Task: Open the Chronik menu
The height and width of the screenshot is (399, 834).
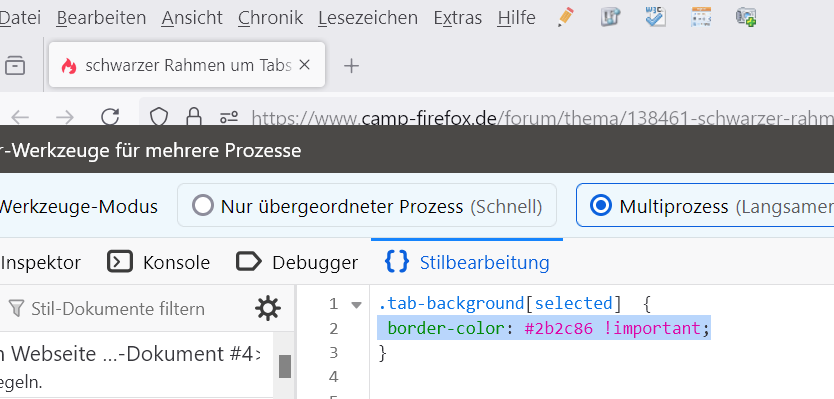Action: point(270,18)
